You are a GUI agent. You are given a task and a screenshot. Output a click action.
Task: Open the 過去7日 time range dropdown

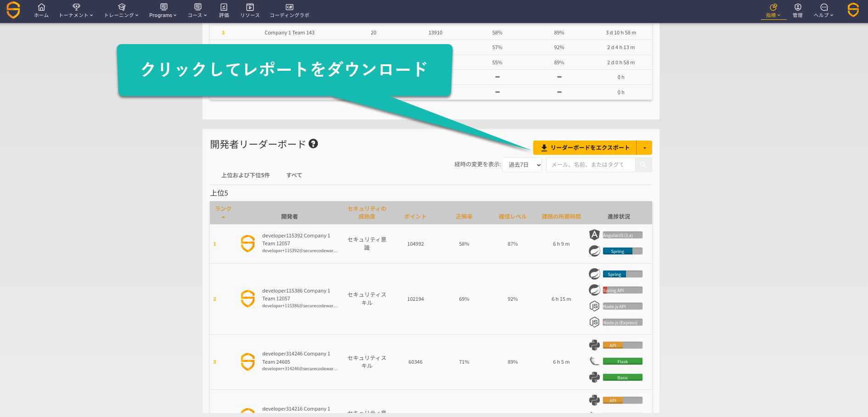tap(522, 165)
